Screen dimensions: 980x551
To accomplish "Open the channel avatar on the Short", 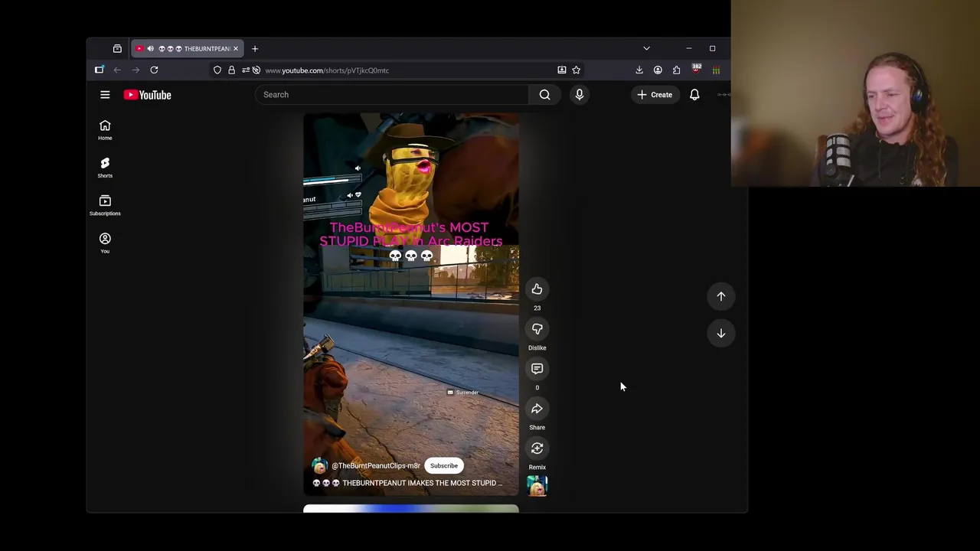I will coord(319,466).
